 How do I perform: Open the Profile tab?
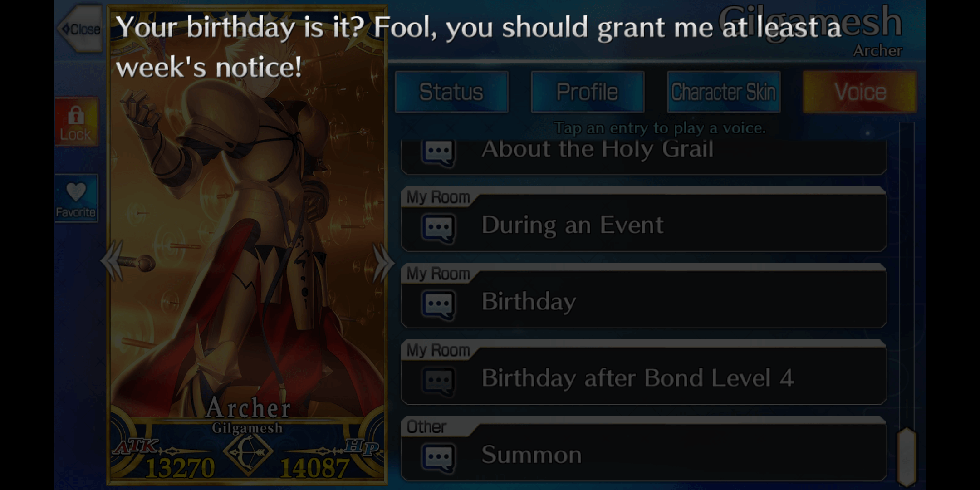pos(588,92)
